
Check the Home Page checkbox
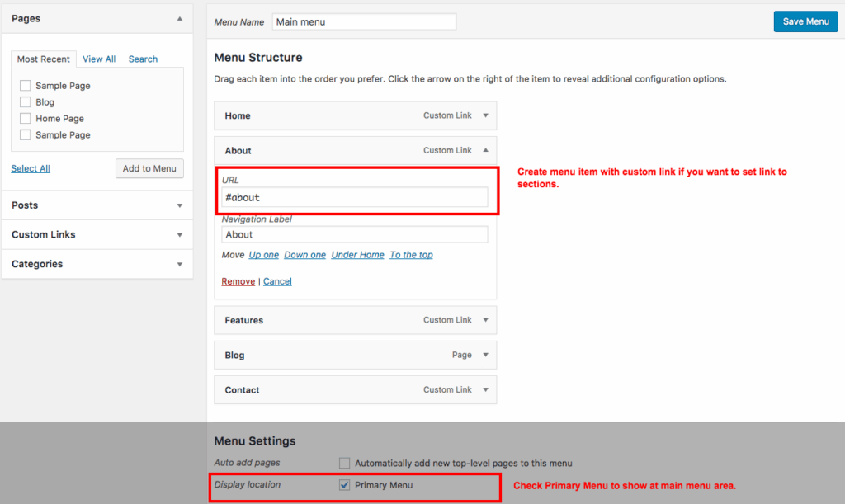pyautogui.click(x=26, y=119)
